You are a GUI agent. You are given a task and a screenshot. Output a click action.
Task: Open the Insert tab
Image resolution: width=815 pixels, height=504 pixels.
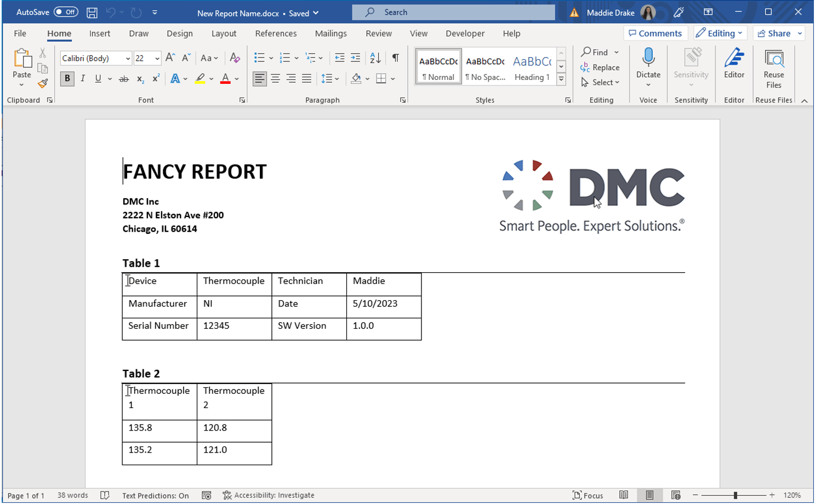click(x=100, y=33)
